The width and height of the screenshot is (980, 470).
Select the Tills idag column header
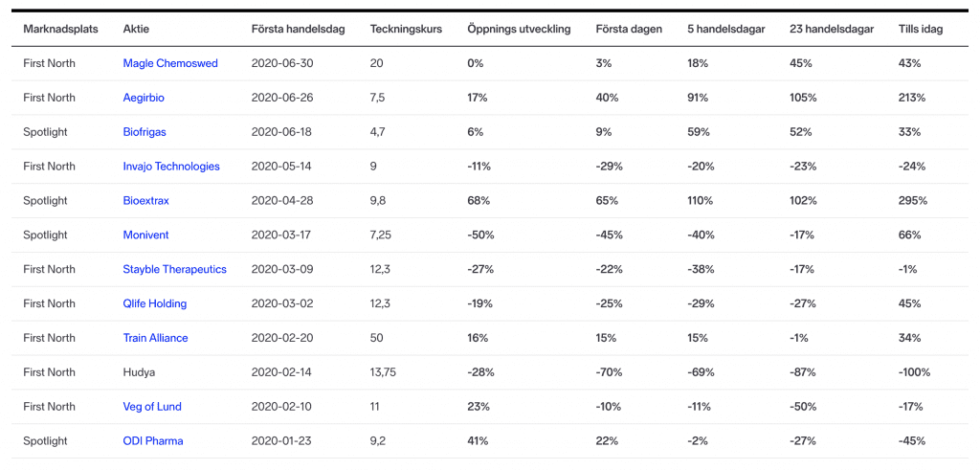coord(921,29)
